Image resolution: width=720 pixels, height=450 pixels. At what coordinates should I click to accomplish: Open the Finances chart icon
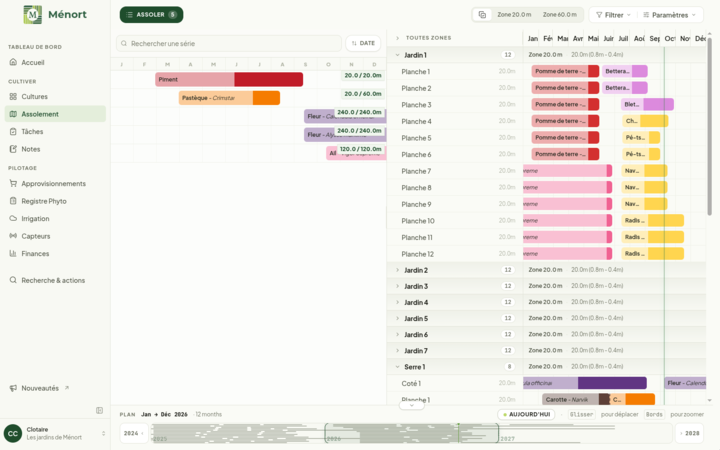click(x=13, y=253)
